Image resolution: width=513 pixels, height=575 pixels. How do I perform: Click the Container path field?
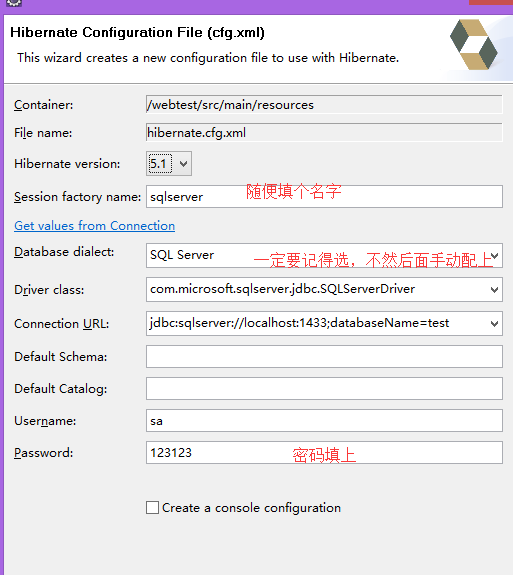click(324, 105)
